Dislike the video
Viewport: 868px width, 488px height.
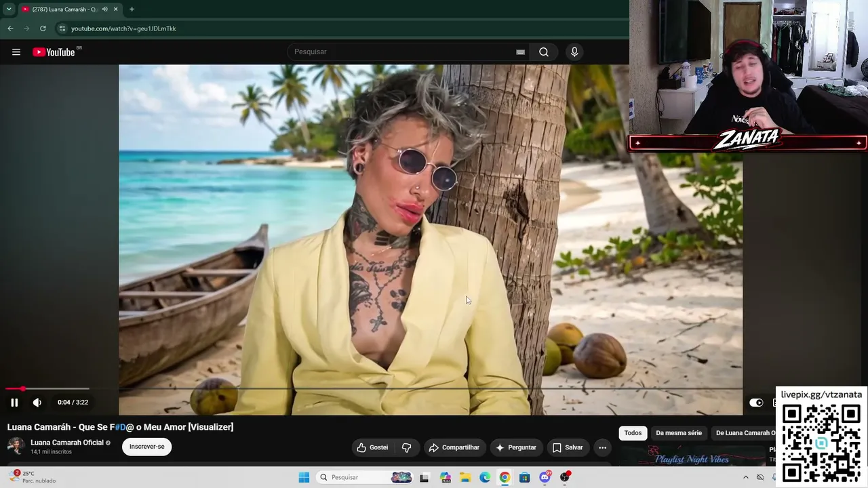pos(407,447)
